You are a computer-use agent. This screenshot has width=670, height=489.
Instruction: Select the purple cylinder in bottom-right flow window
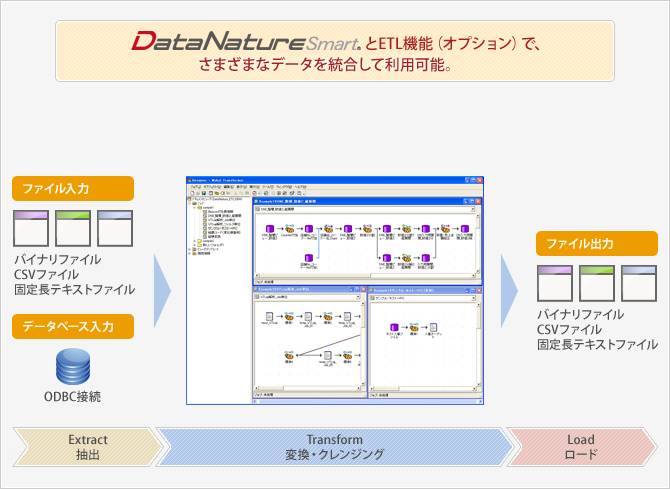coord(394,327)
